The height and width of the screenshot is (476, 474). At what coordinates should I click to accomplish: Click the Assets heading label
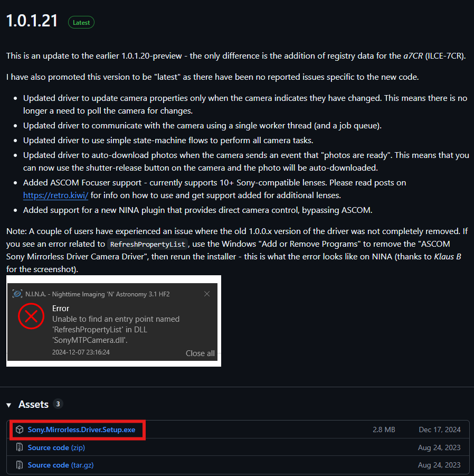pyautogui.click(x=33, y=404)
